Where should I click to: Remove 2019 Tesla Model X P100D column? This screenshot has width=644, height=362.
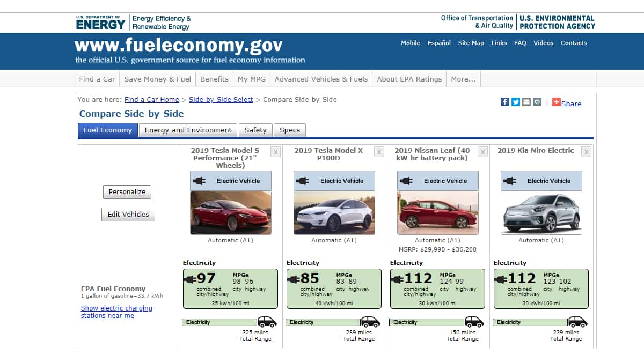(x=379, y=152)
